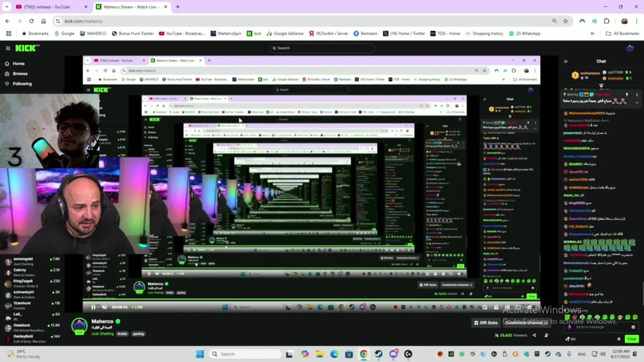Expand hidden bookmarks overflow chevron
This screenshot has width=644, height=362.
pos(592,34)
